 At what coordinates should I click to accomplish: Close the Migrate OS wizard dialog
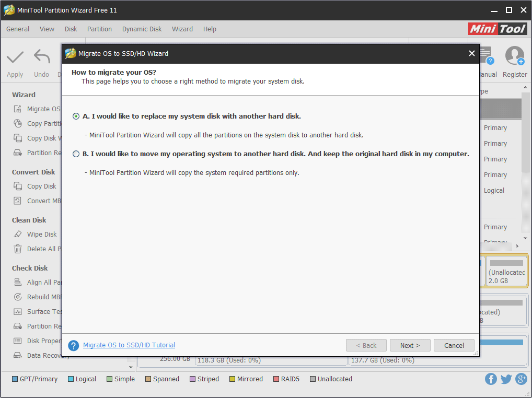(x=471, y=53)
